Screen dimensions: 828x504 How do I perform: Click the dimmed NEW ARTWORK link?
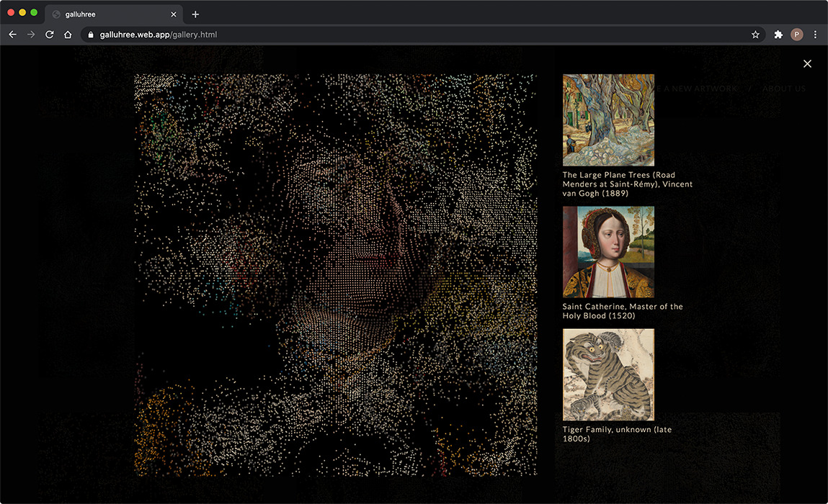pyautogui.click(x=696, y=89)
